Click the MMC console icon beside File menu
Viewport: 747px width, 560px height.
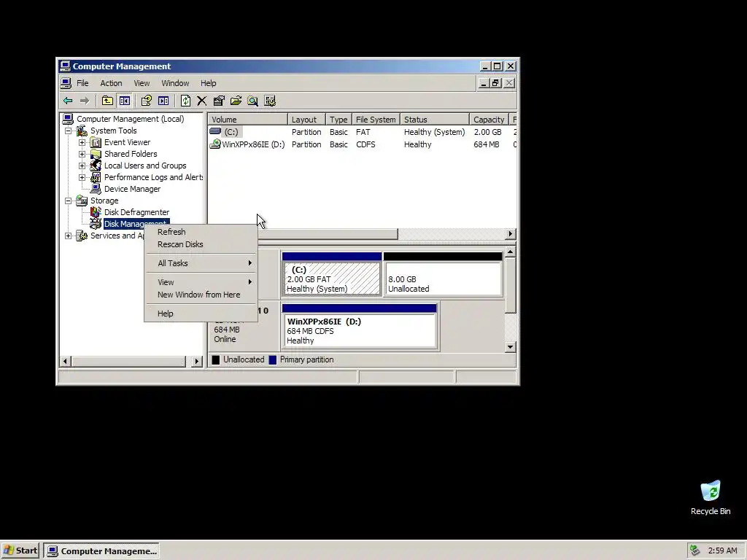point(66,83)
